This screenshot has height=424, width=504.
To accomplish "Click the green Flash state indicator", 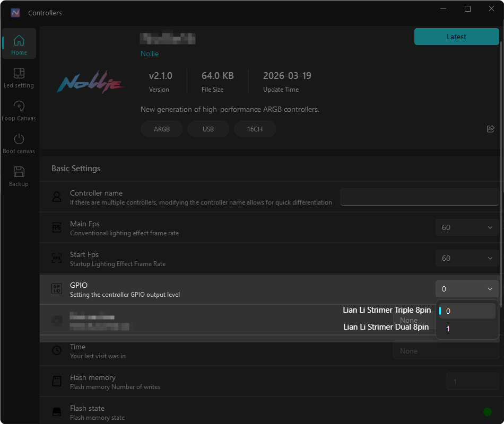I will tap(488, 412).
